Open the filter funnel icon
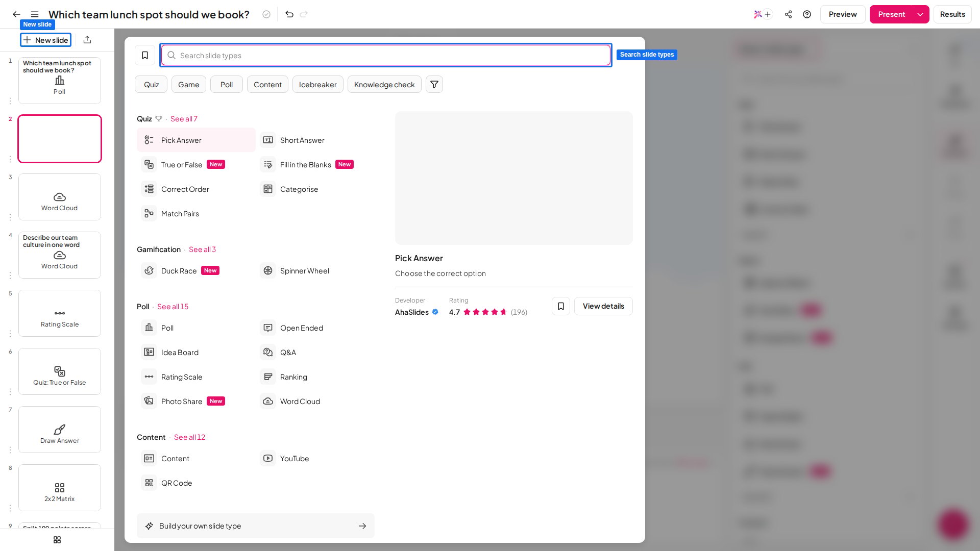Screen dimensions: 980x551 coord(434,85)
